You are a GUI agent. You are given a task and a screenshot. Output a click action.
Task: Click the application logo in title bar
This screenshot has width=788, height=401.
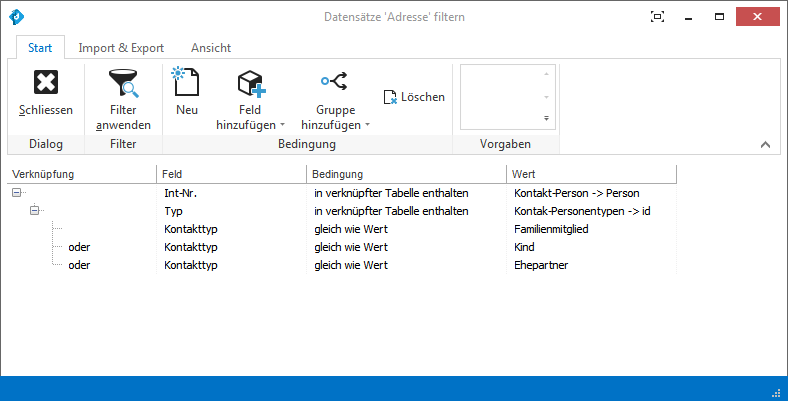pos(17,17)
